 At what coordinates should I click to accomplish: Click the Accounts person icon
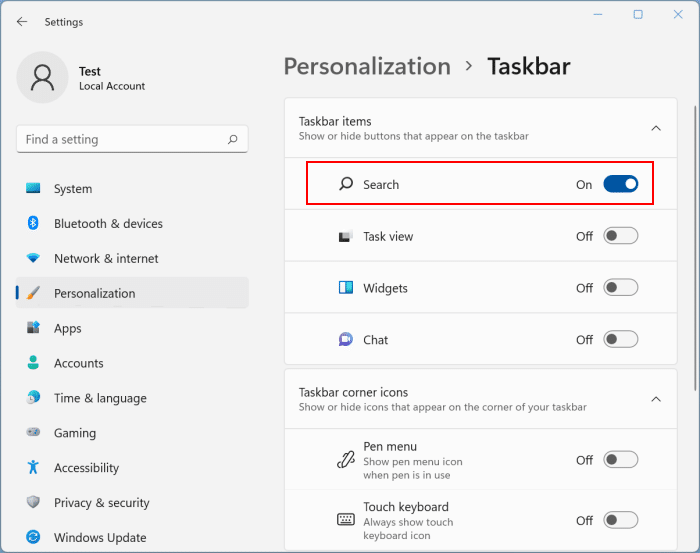(33, 362)
